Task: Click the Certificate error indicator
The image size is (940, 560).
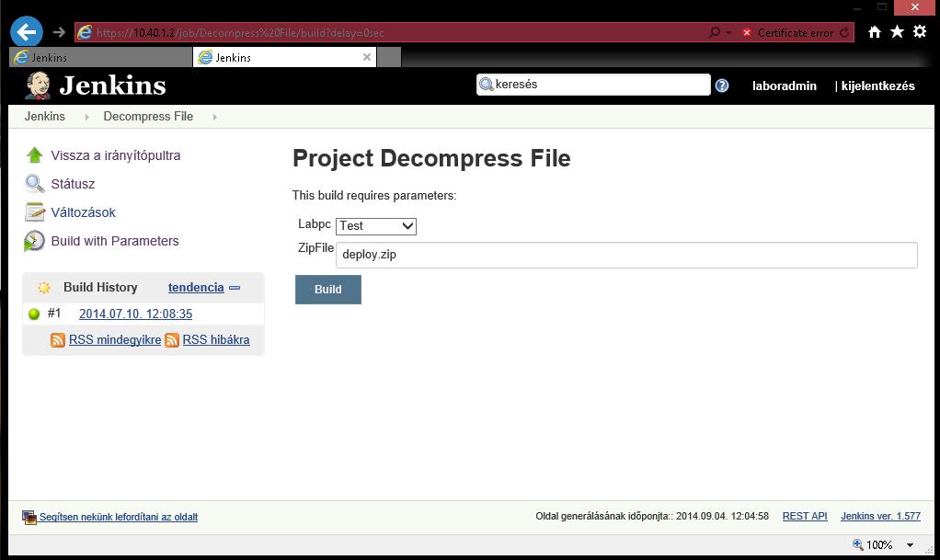Action: [x=788, y=32]
